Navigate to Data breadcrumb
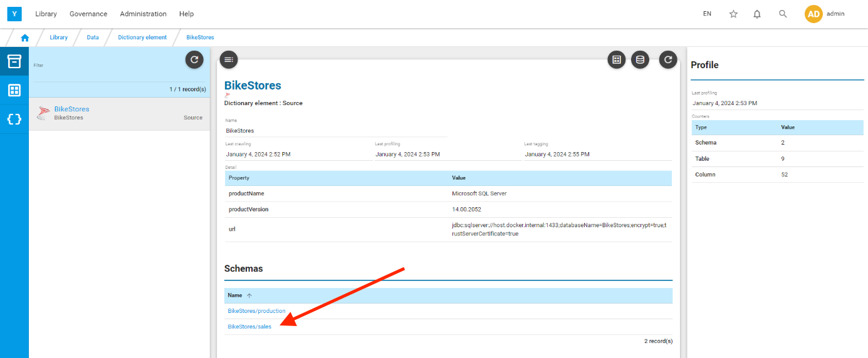This screenshot has height=358, width=868. pyautogui.click(x=93, y=38)
